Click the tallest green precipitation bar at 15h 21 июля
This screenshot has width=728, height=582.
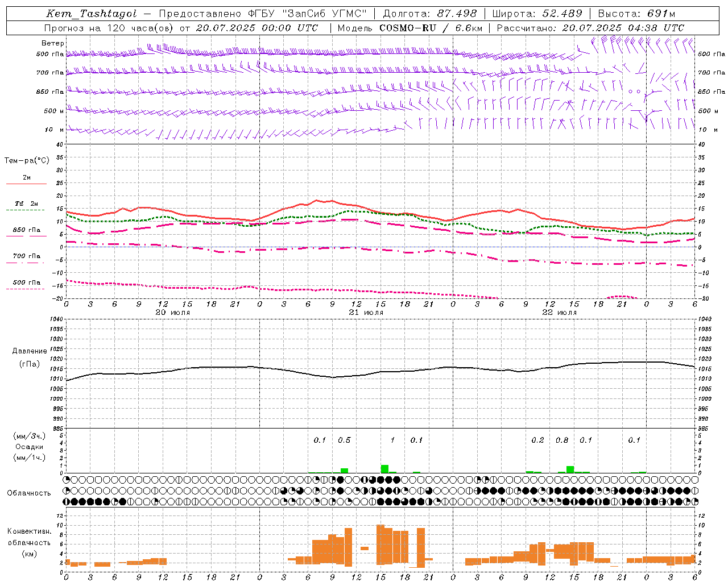(384, 469)
